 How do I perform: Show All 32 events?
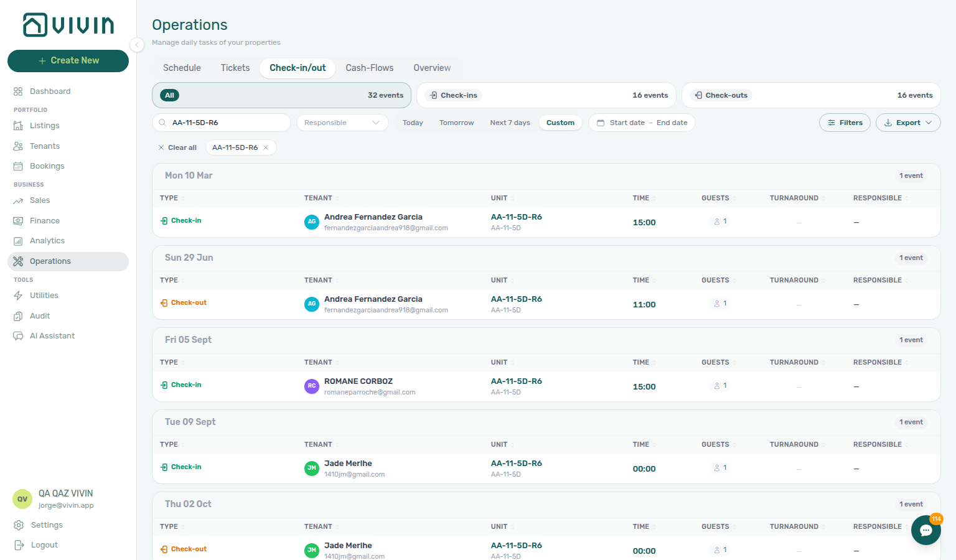click(281, 95)
